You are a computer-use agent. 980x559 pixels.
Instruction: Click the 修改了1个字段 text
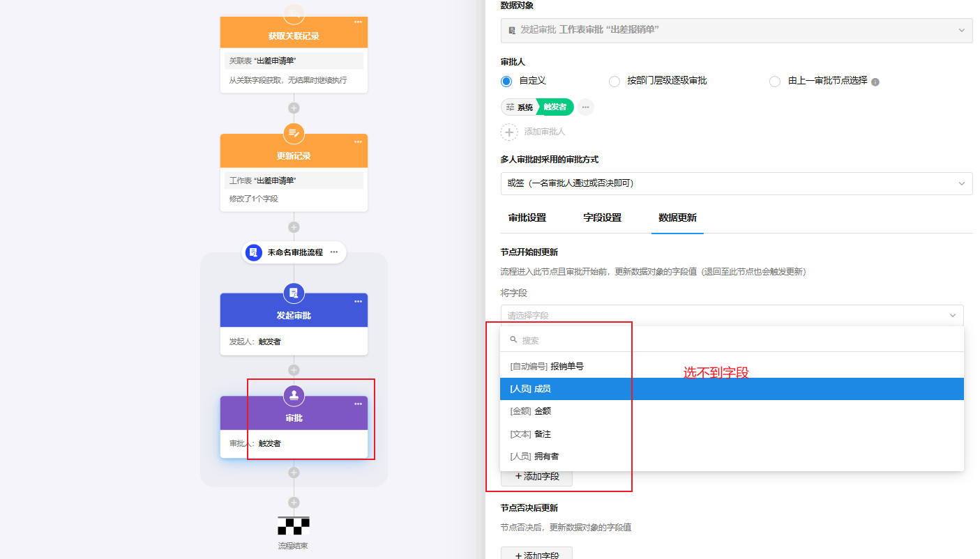(x=254, y=199)
